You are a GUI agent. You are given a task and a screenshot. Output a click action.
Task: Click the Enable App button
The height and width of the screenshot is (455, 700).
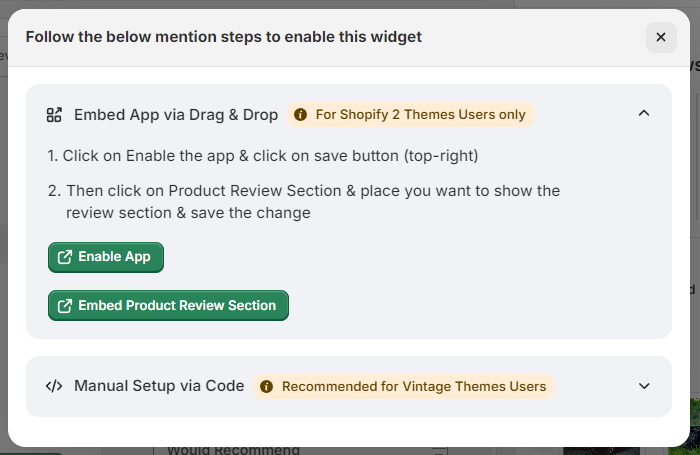coord(106,257)
